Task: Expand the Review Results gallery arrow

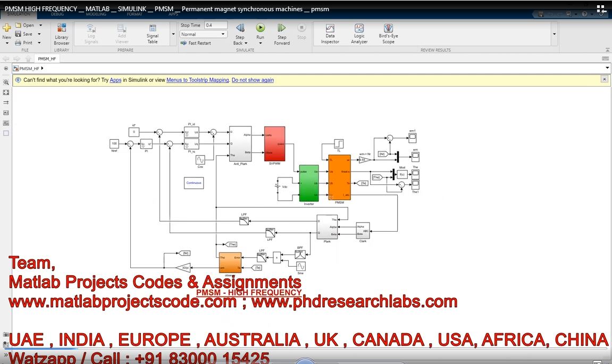Action: [555, 34]
